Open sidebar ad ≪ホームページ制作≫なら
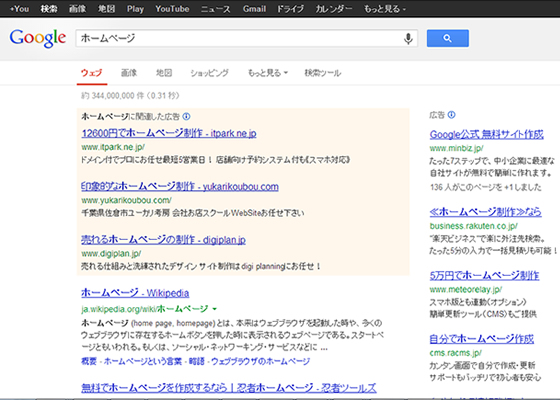560x400 pixels. [485, 212]
